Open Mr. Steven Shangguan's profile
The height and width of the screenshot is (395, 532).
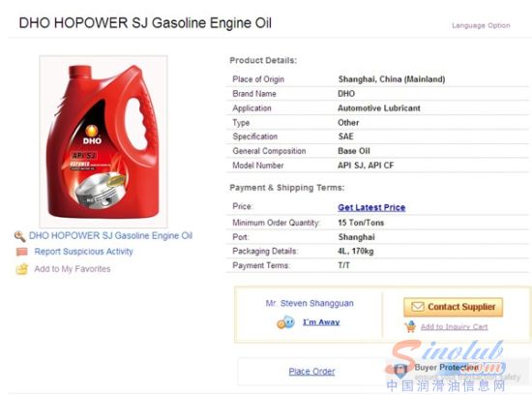coord(310,303)
